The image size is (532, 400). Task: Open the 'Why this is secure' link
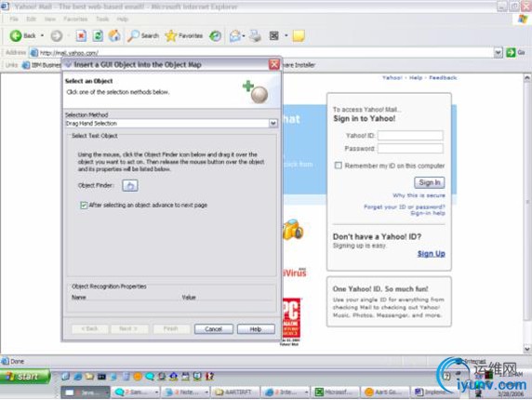click(x=419, y=195)
